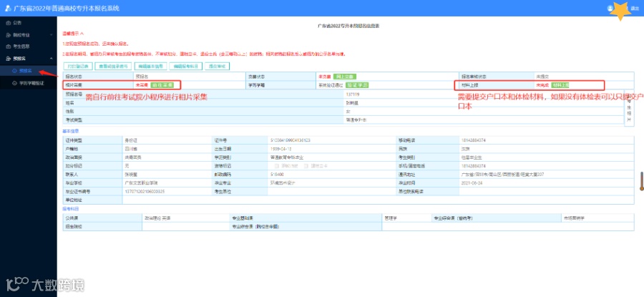Click phone number in the 移动电话 row
Screen dimensions: 644x297
(x=474, y=140)
